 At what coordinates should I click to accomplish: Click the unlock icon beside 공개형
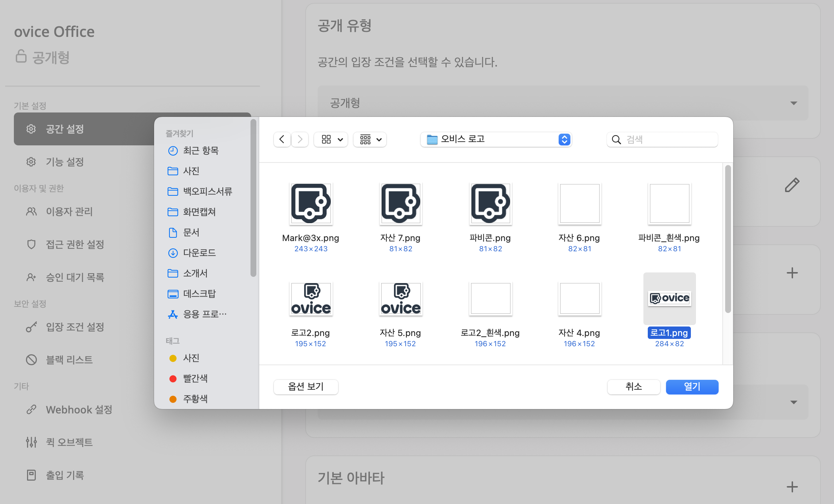21,56
